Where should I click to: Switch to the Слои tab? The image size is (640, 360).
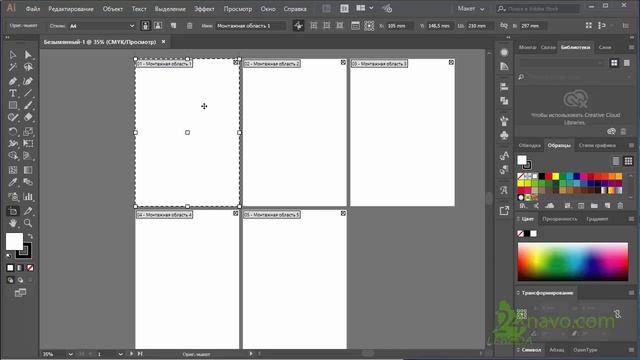coord(604,47)
